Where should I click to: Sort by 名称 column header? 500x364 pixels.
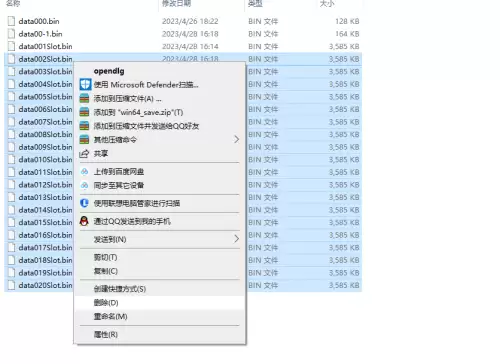click(13, 3)
